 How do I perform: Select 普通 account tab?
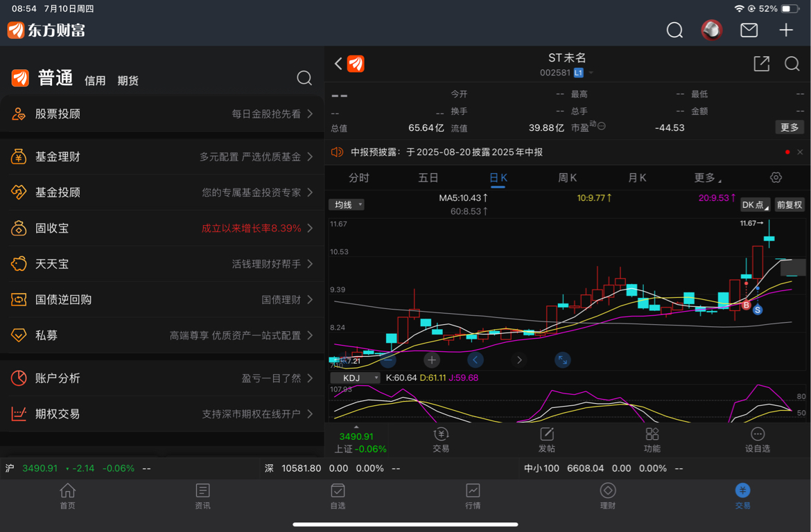[55, 78]
